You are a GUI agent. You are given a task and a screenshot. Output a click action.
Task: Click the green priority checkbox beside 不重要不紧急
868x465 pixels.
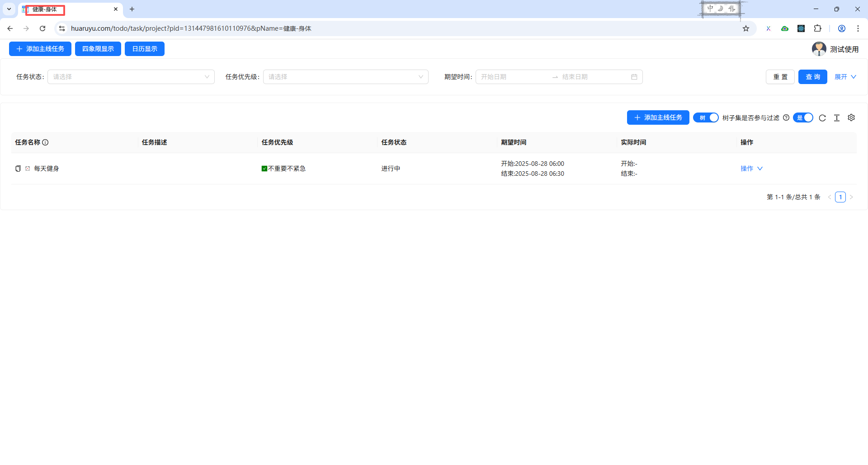[x=264, y=169]
